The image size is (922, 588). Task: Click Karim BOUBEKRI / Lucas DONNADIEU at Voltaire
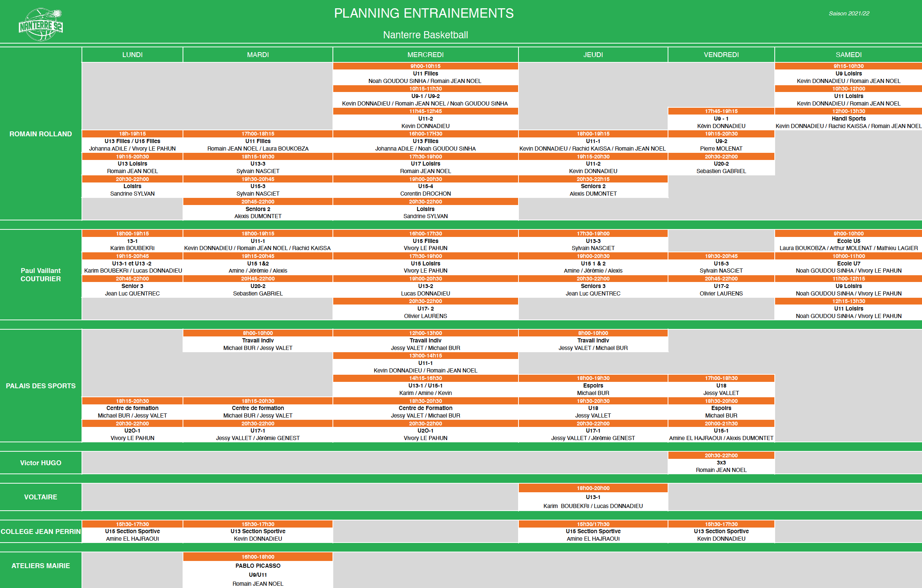(x=593, y=506)
